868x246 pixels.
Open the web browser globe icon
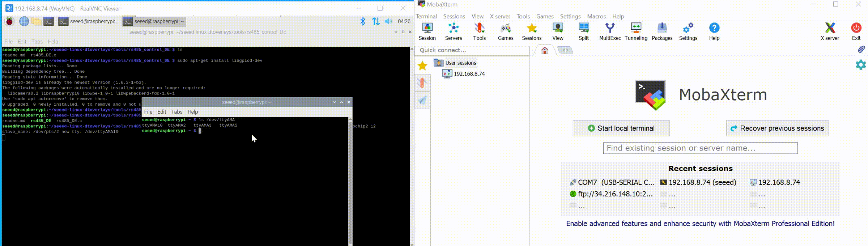point(24,21)
